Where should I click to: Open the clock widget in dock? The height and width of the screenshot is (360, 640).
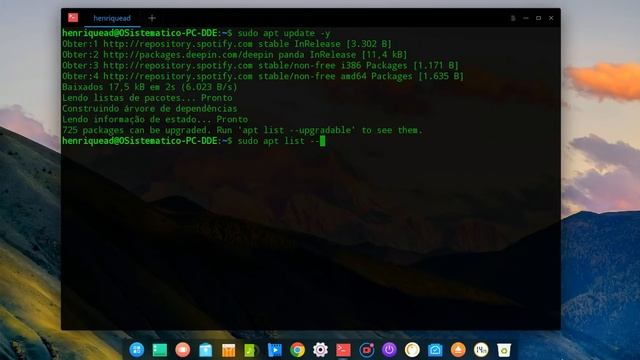481,350
